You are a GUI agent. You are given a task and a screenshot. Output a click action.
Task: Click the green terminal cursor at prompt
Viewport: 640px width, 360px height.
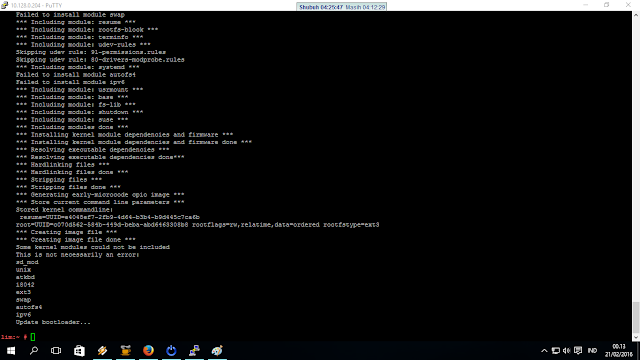[33, 337]
